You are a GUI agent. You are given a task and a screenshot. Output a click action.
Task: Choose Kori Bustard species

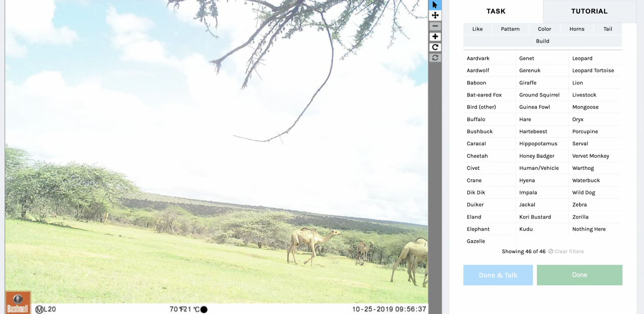[x=542, y=217]
